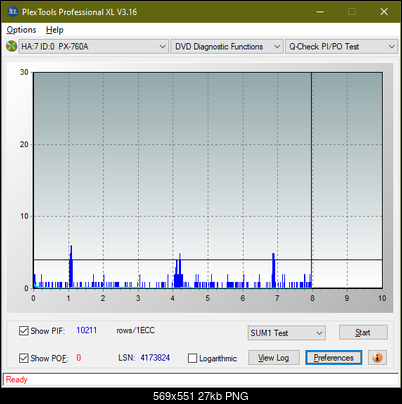Expand the SUM1 Test dropdown

point(287,333)
